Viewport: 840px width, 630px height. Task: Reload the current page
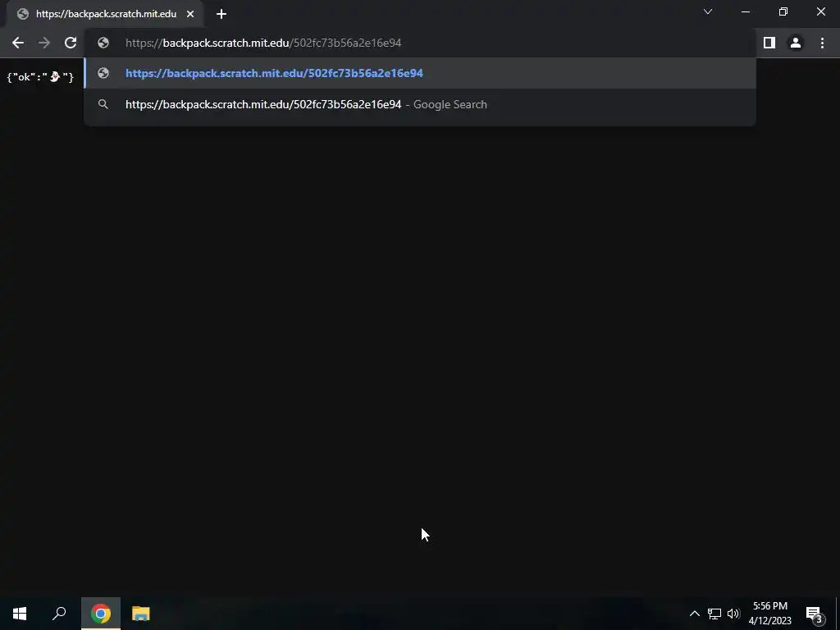pyautogui.click(x=71, y=43)
